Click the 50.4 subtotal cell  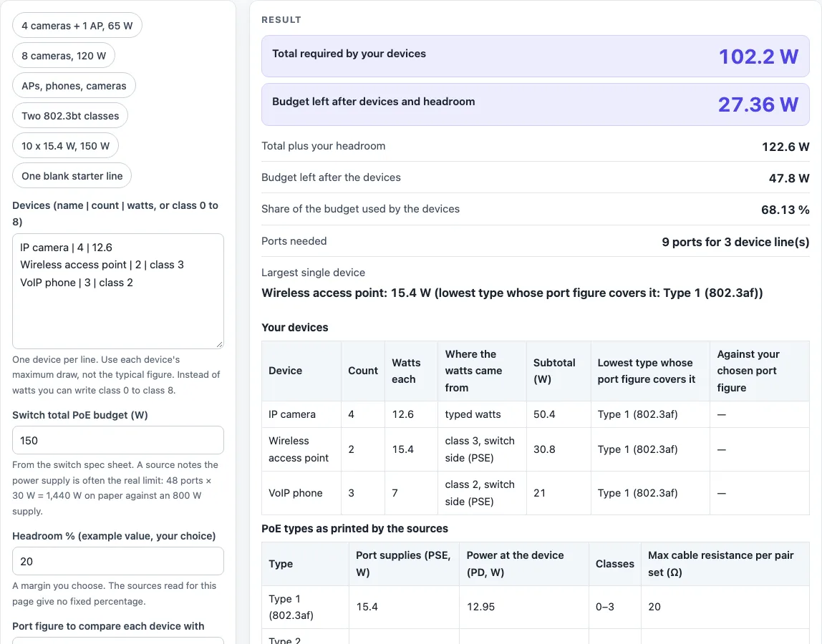(559, 414)
